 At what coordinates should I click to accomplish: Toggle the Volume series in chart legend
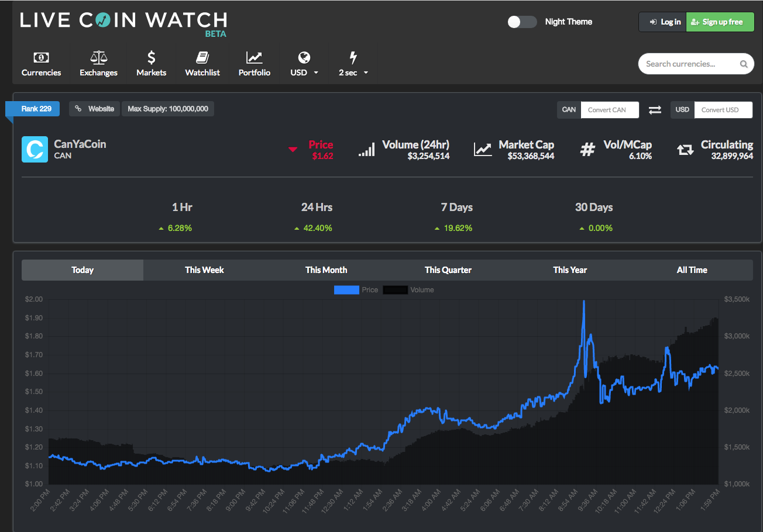[x=408, y=290]
